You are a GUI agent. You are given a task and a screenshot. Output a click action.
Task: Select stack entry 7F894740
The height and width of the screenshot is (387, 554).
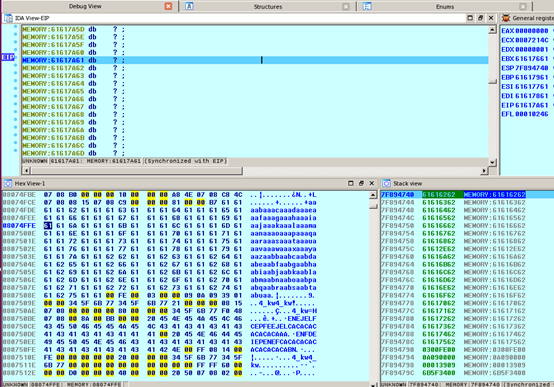click(x=397, y=195)
